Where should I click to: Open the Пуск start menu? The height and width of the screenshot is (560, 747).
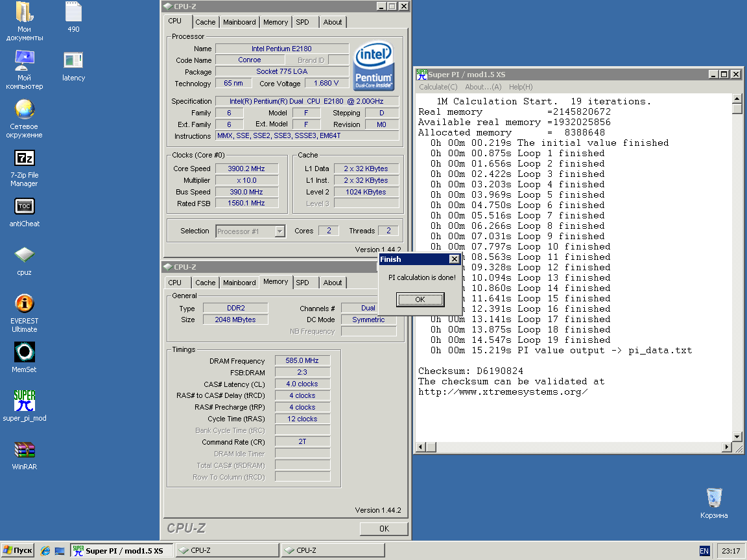tap(18, 550)
